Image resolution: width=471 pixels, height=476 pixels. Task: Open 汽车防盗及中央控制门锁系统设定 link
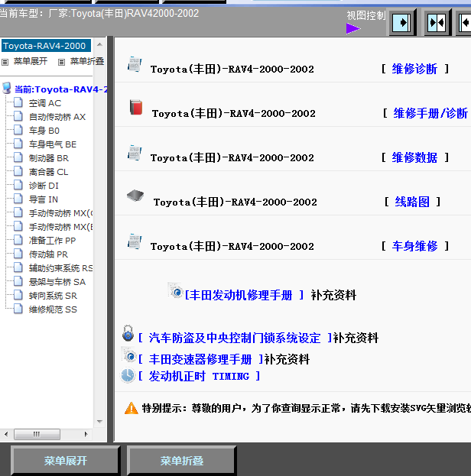[x=235, y=338]
